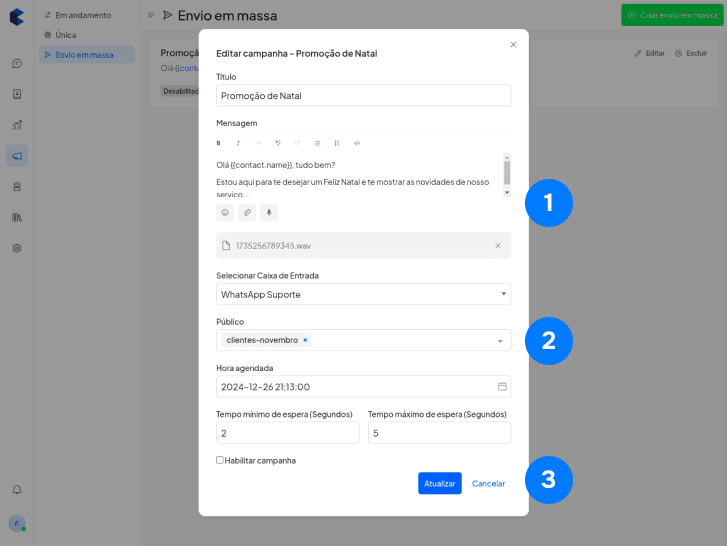
Task: Attach a file with paperclip button
Action: pyautogui.click(x=247, y=213)
